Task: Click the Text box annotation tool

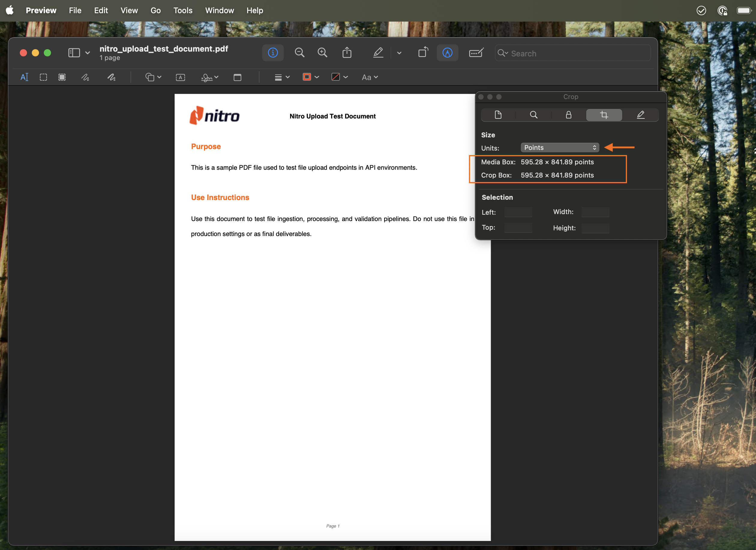Action: pyautogui.click(x=180, y=77)
